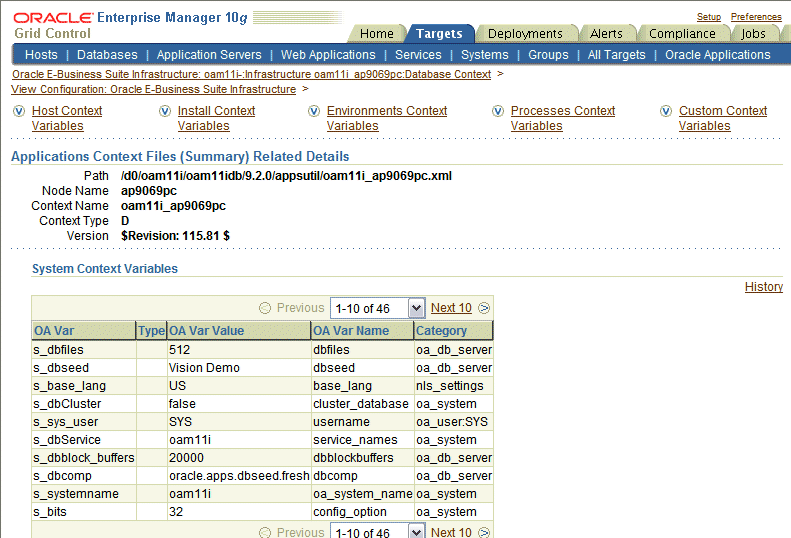Click the s_dbfiles cell
The image size is (791, 538).
coord(84,350)
